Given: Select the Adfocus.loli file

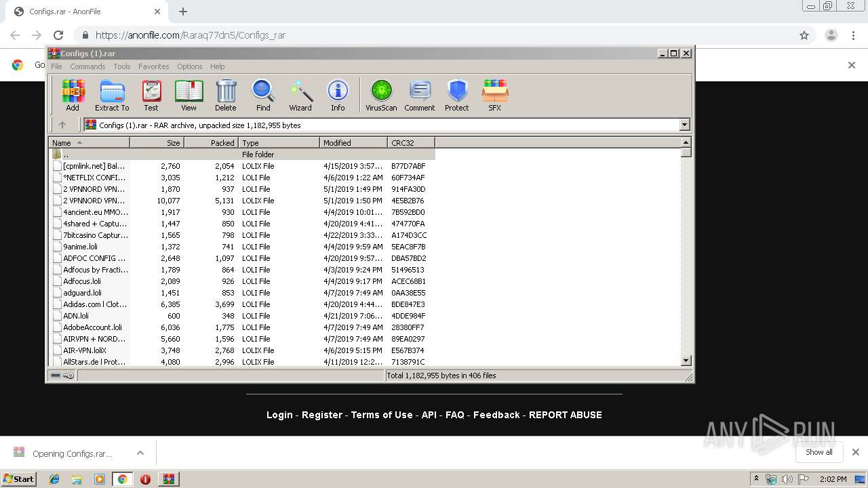Looking at the screenshot, I should pos(82,281).
